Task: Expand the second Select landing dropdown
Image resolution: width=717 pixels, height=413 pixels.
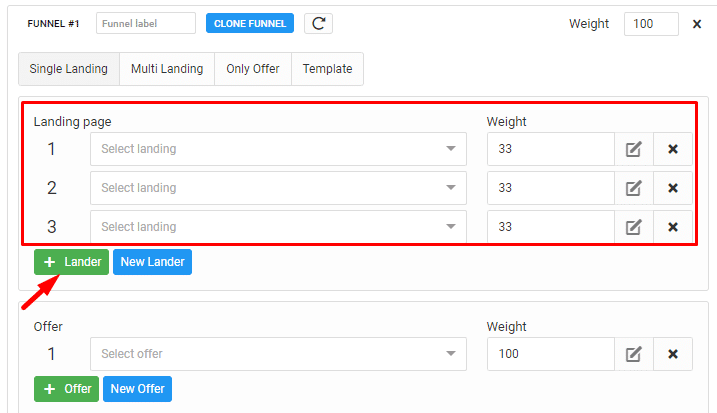Action: (x=278, y=188)
